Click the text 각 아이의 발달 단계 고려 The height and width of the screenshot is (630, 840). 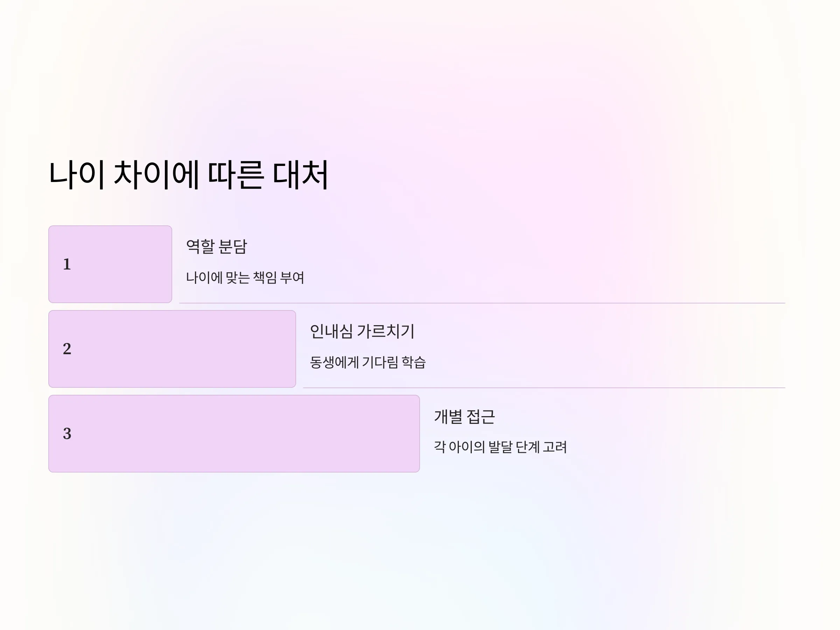click(500, 447)
